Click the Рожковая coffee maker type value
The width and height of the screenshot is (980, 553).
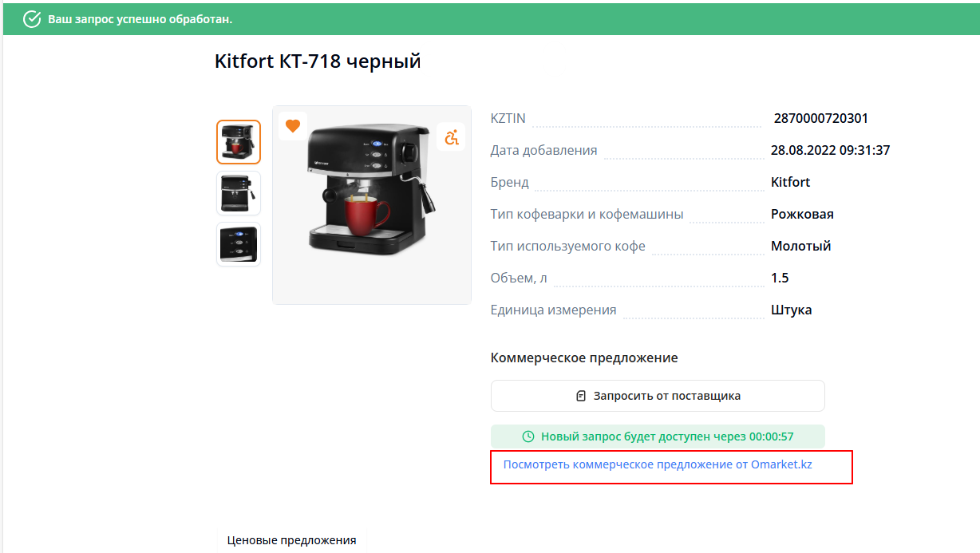coord(802,214)
